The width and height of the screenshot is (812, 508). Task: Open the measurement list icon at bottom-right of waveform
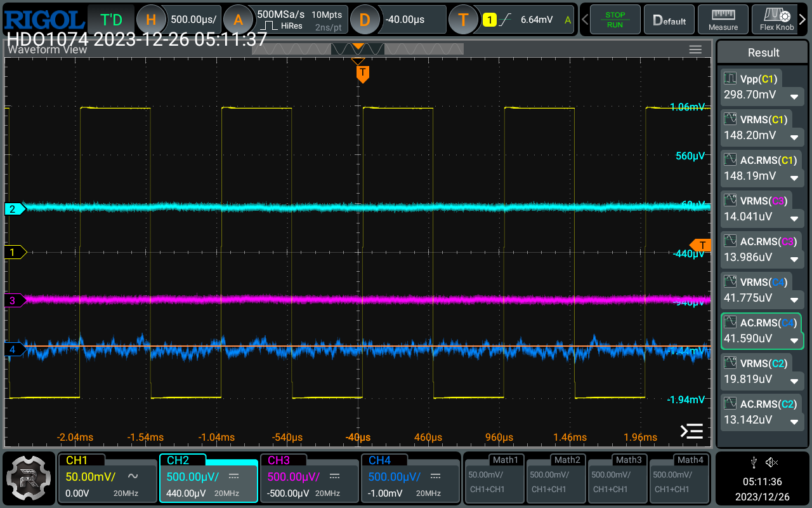pos(691,431)
